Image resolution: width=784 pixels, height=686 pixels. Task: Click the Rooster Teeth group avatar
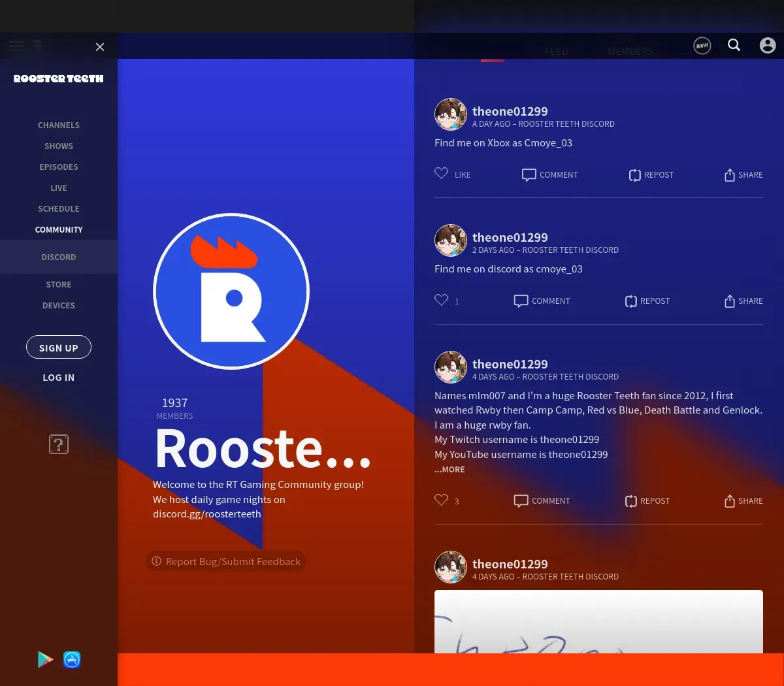tap(231, 291)
